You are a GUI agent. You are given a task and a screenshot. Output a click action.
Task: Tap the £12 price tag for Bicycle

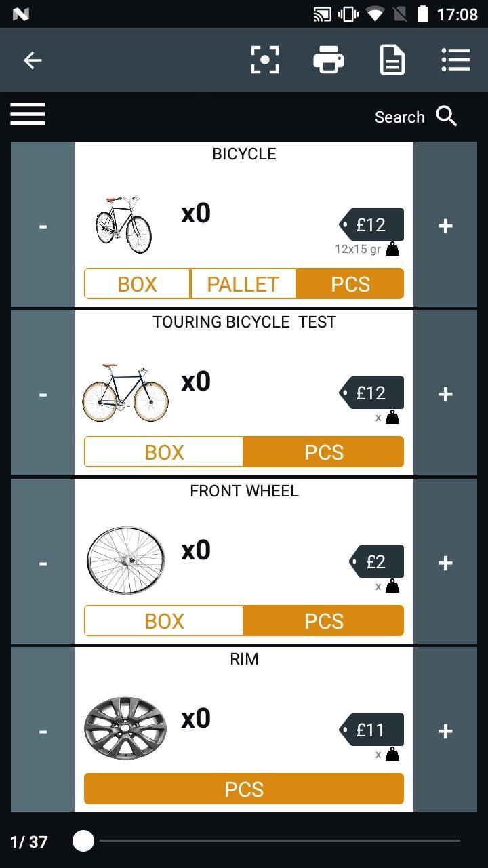pyautogui.click(x=371, y=224)
